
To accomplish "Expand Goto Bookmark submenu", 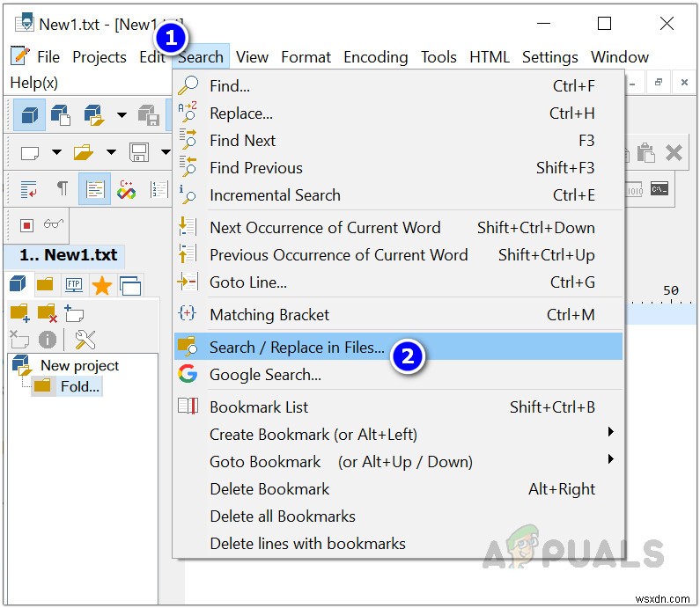I will 398,461.
